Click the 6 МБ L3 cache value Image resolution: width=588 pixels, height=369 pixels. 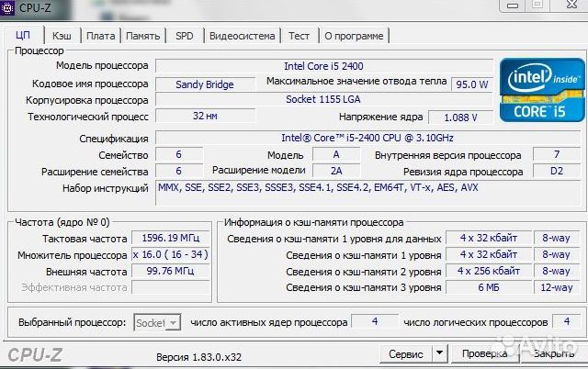(489, 287)
